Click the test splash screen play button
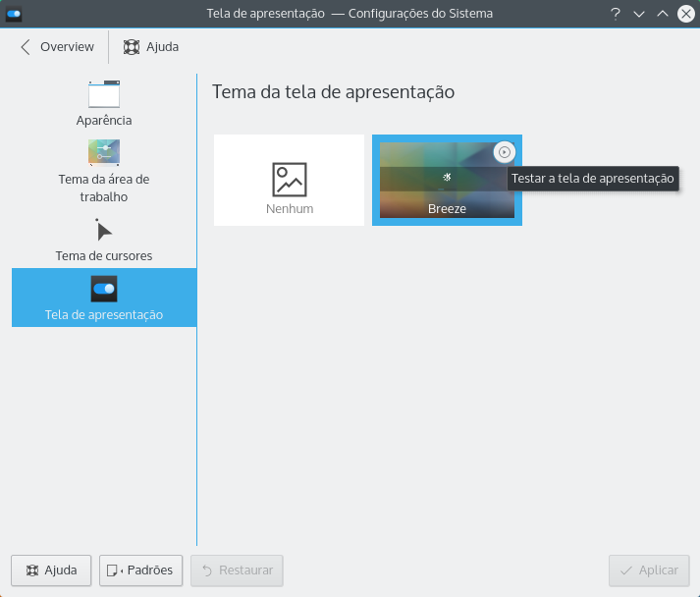 click(504, 152)
